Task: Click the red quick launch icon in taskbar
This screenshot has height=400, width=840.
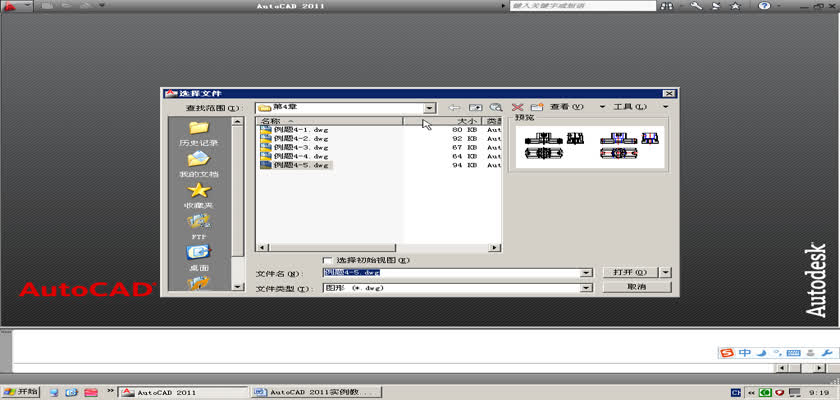Action: coord(90,393)
